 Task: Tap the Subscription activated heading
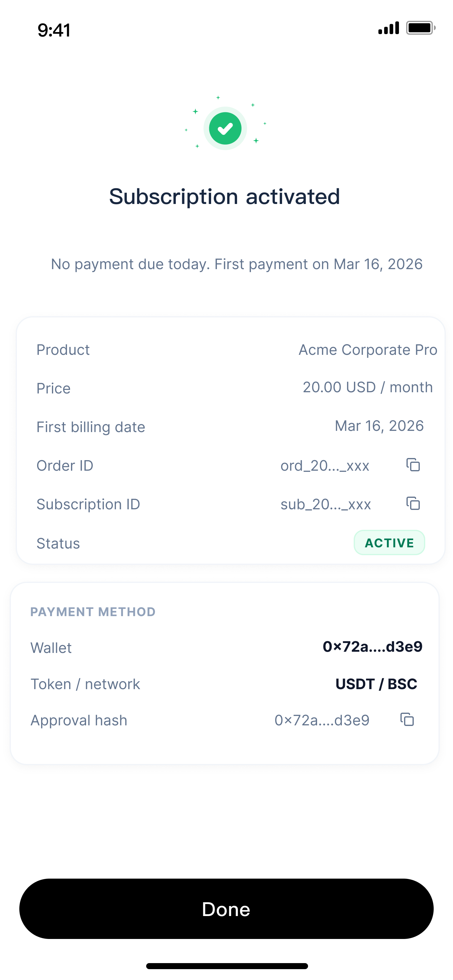click(225, 197)
